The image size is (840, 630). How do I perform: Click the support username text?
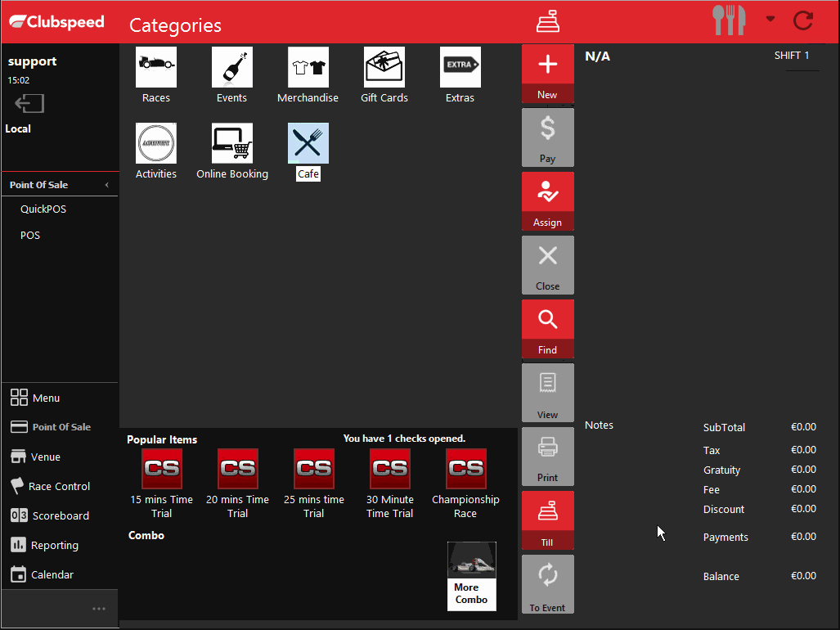tap(32, 61)
